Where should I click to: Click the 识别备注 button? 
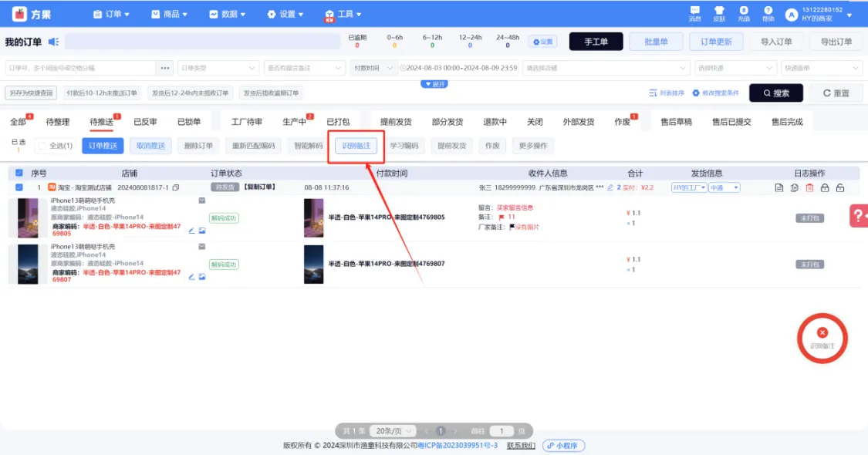[356, 146]
